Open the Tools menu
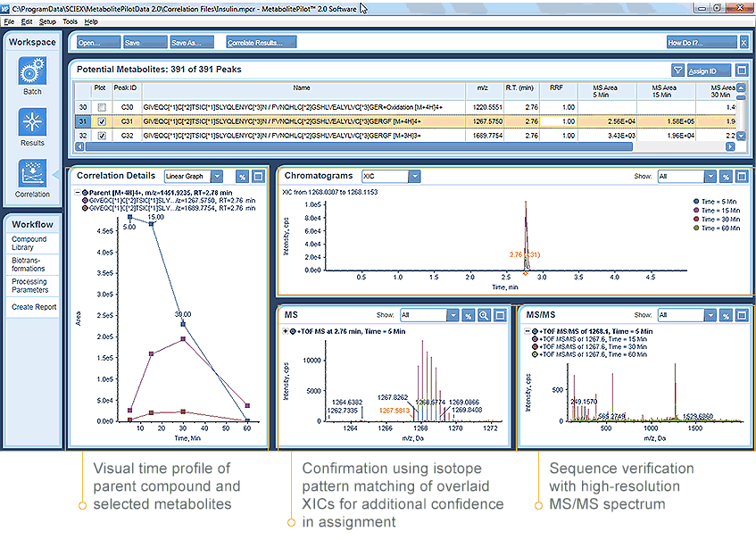The width and height of the screenshot is (756, 540). click(x=70, y=21)
